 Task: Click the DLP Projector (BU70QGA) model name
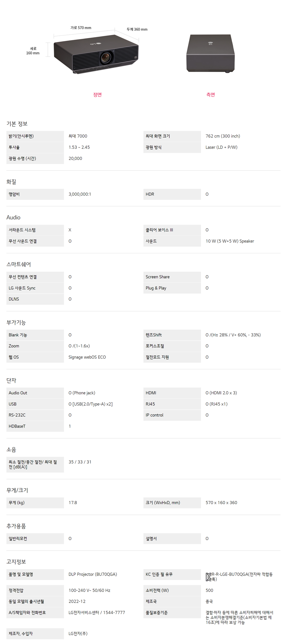pyautogui.click(x=93, y=574)
